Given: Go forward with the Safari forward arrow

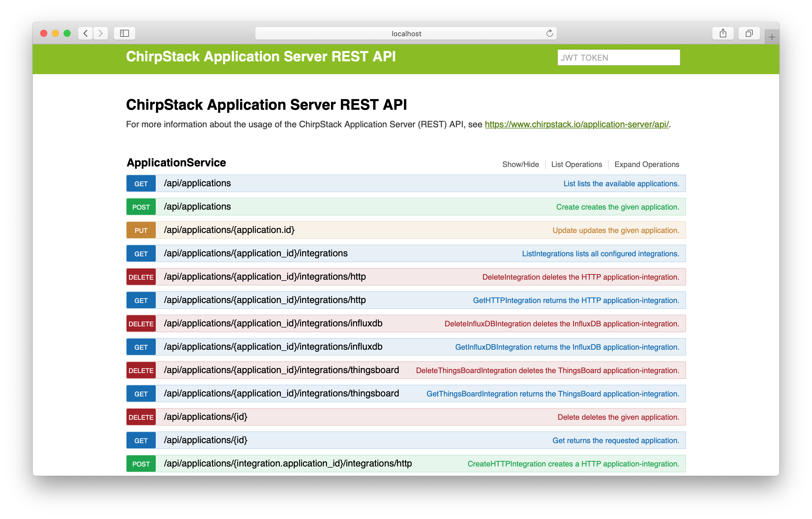Looking at the screenshot, I should (101, 33).
